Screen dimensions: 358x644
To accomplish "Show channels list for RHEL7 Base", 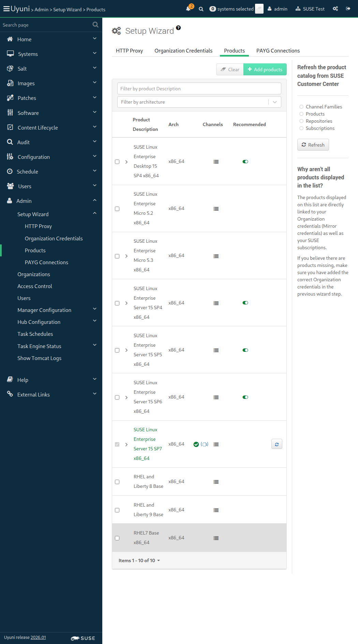I will (x=216, y=538).
